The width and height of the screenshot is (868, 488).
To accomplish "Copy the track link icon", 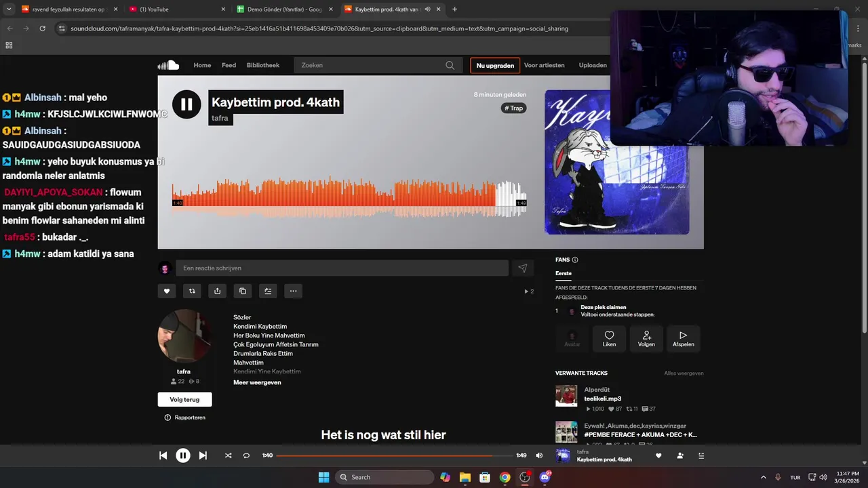I will [x=243, y=291].
